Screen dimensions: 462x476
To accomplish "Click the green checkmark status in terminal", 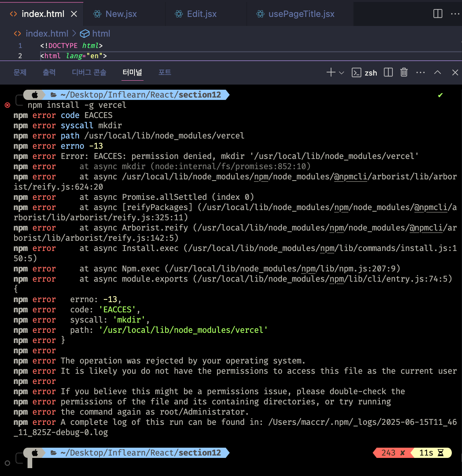I will 440,95.
